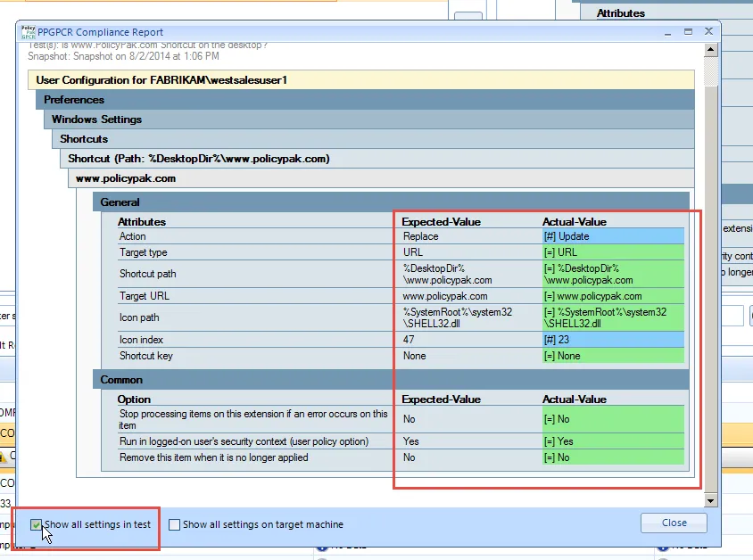Click expected No for Remove this item

coord(410,457)
